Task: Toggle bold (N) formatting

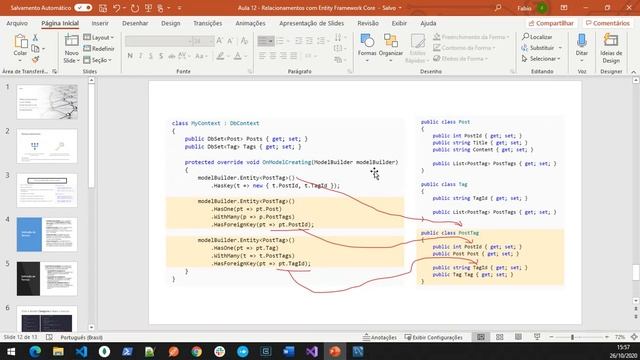Action: 130,56
